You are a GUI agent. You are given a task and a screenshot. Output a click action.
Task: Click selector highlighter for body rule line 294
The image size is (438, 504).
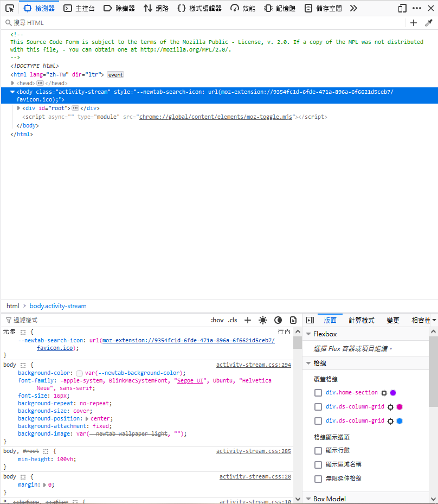pyautogui.click(x=23, y=365)
